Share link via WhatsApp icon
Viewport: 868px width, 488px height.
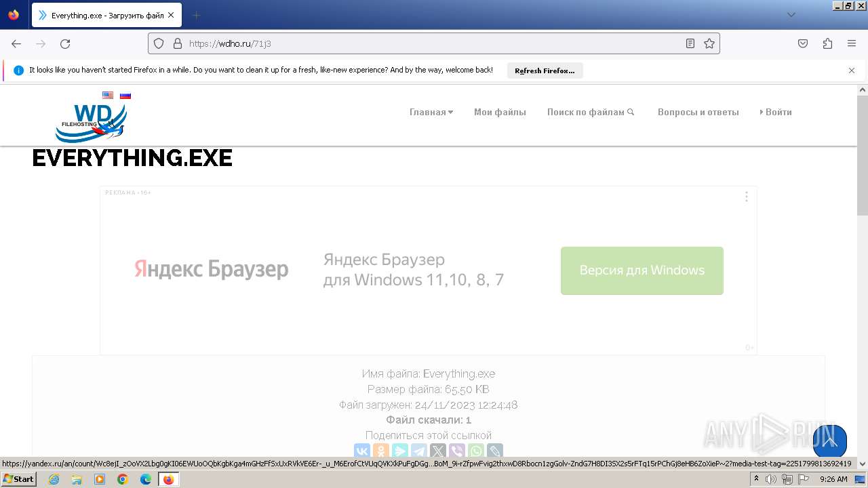click(x=476, y=451)
